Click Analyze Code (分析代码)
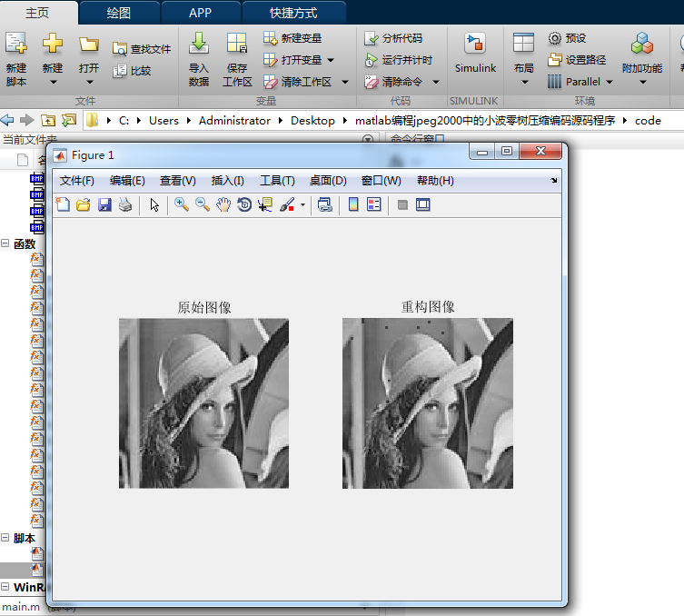The height and width of the screenshot is (616, 684). point(393,38)
